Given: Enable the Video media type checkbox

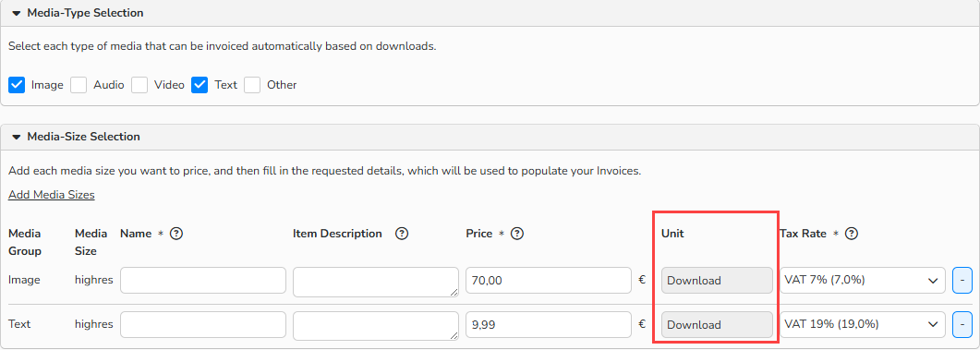Looking at the screenshot, I should click(139, 85).
